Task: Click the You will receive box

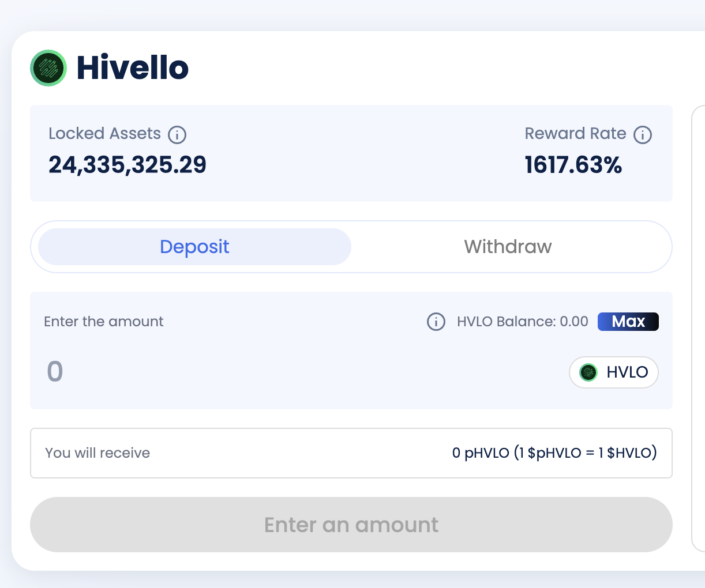Action: pyautogui.click(x=351, y=453)
